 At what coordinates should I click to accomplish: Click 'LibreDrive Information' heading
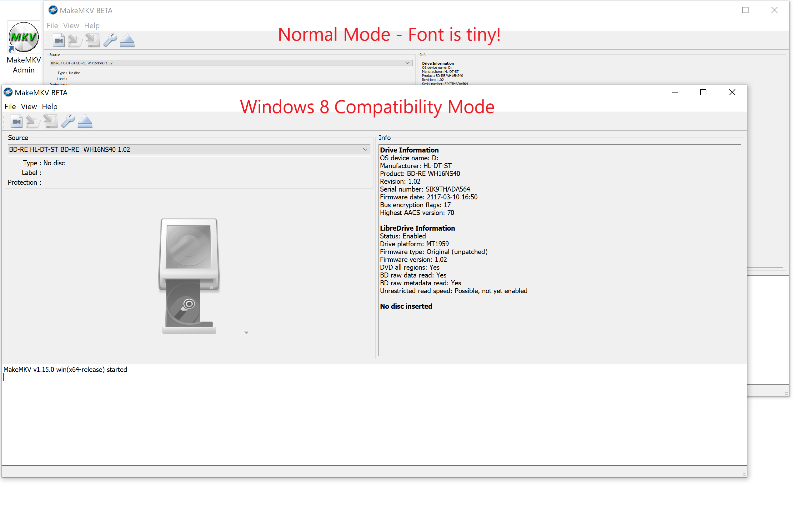coord(418,228)
